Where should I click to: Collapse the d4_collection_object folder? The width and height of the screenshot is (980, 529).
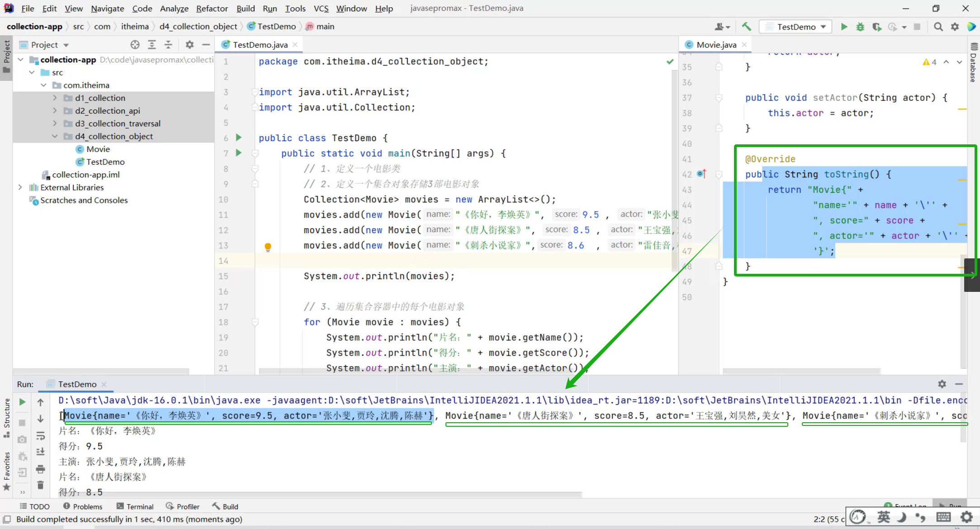(55, 136)
